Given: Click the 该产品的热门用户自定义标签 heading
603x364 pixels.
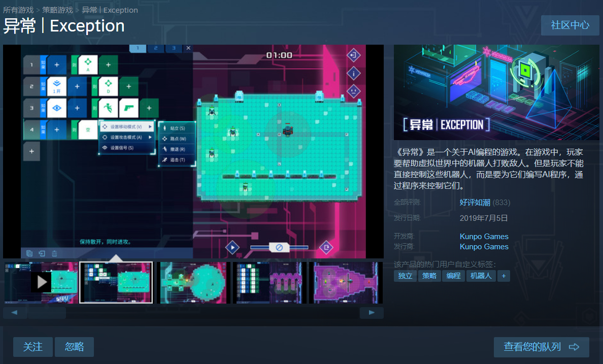Looking at the screenshot, I should pos(445,264).
